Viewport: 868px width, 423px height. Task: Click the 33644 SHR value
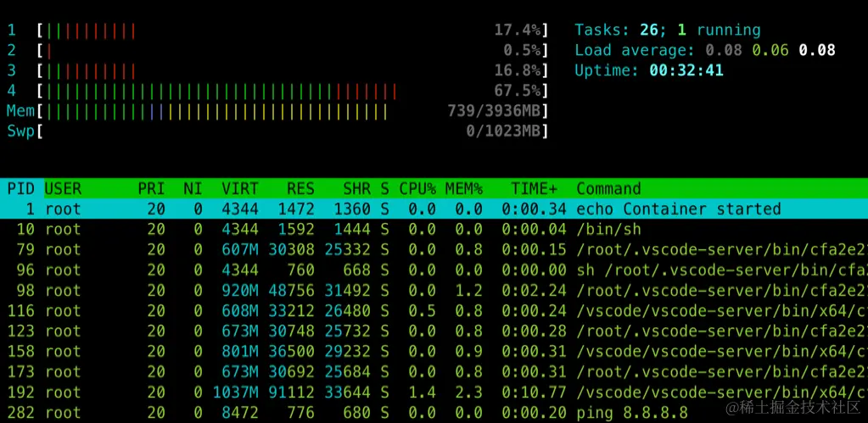[348, 392]
